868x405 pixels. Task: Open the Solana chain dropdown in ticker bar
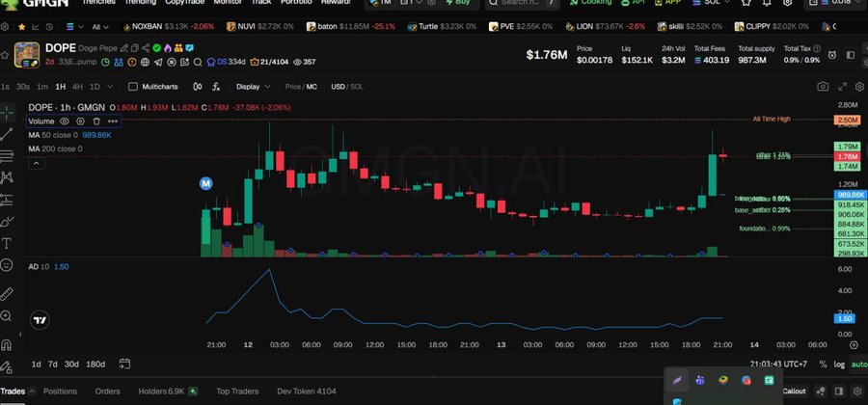(x=74, y=27)
